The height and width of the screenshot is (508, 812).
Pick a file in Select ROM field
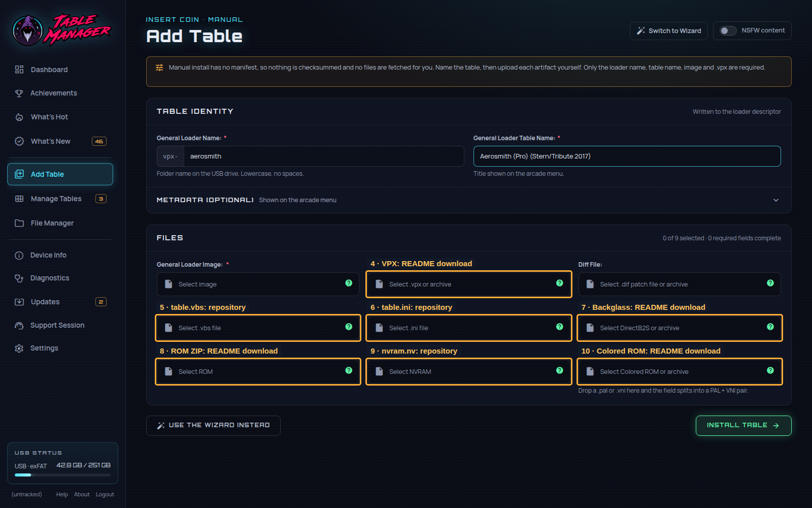coord(258,371)
